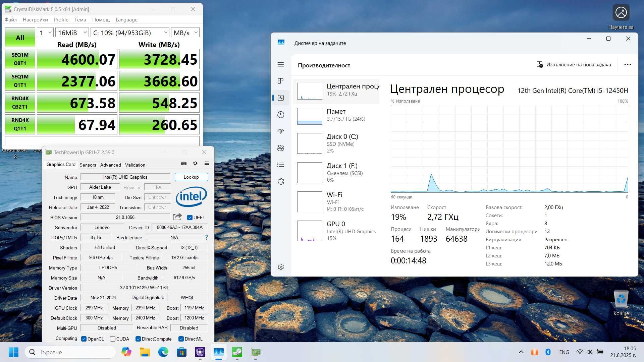Toggle the CUDA checkbox in GPU-Z

(113, 339)
